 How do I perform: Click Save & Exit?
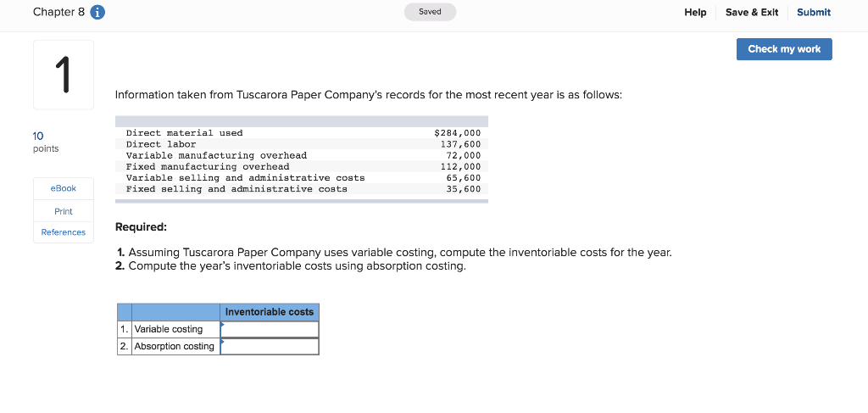(752, 12)
